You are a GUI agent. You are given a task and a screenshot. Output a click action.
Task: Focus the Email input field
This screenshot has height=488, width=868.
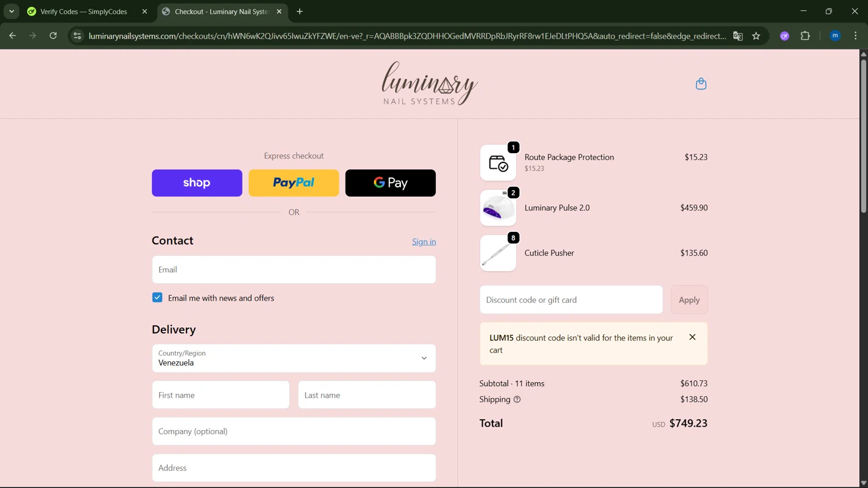[x=294, y=269]
